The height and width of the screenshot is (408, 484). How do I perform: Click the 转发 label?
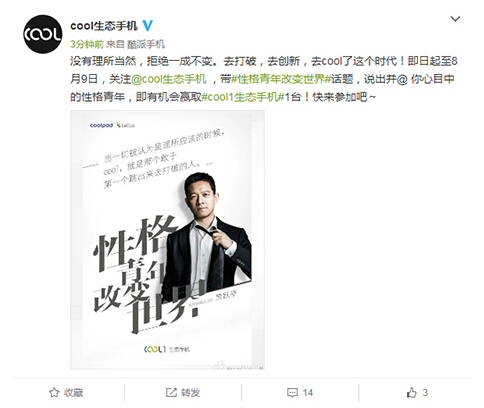coord(191,392)
